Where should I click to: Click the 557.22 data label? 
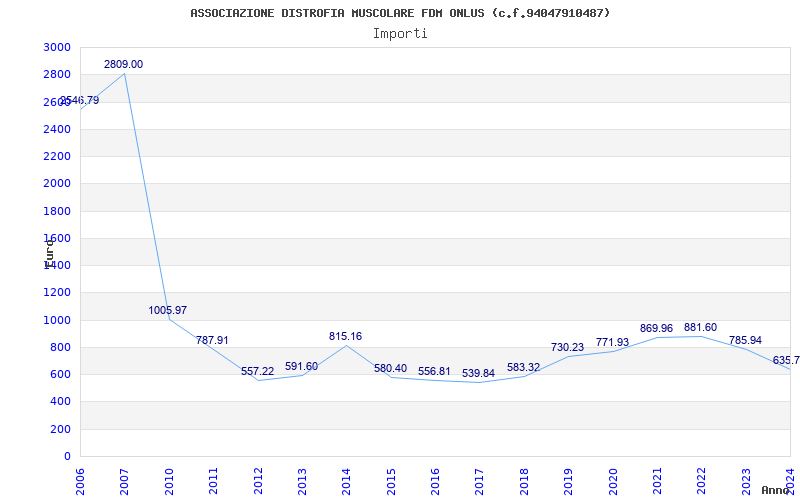pos(257,371)
